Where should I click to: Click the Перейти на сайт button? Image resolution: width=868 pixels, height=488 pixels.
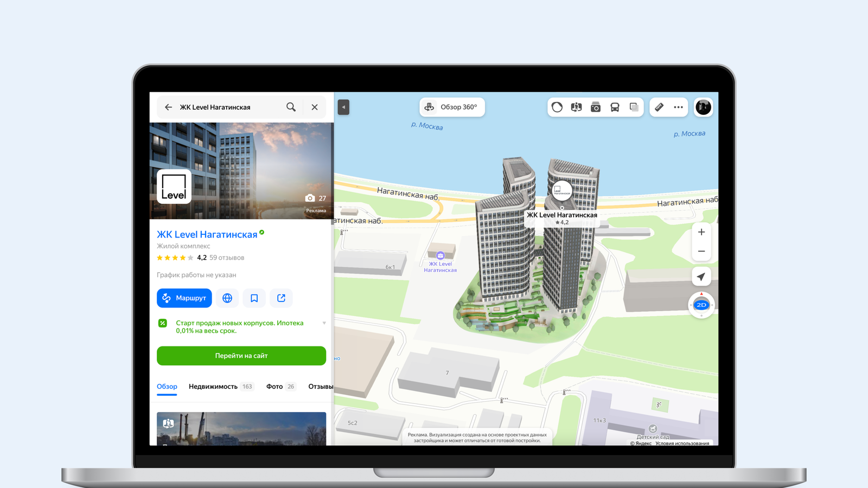point(241,356)
